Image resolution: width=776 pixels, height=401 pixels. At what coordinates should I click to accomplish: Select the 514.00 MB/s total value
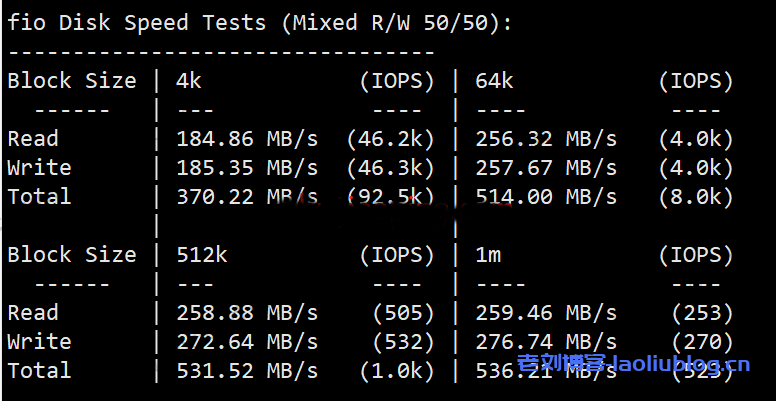point(546,197)
